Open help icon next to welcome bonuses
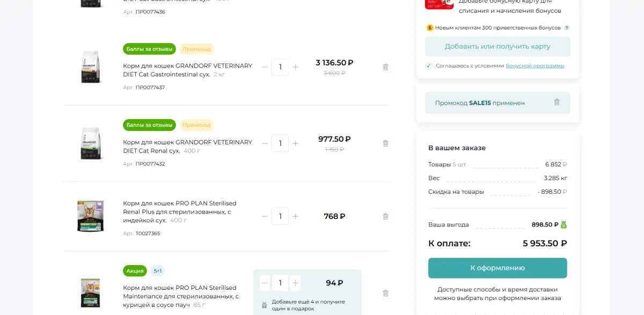 click(x=567, y=28)
